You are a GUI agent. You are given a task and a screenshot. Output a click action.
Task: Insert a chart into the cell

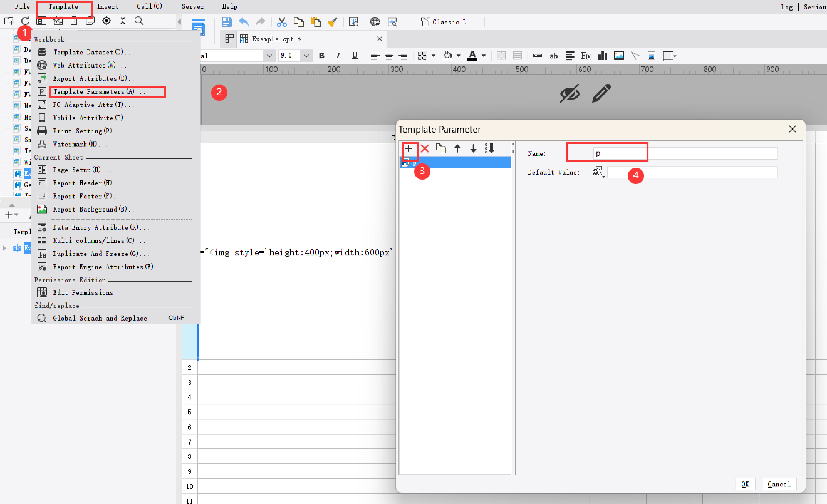pyautogui.click(x=602, y=56)
